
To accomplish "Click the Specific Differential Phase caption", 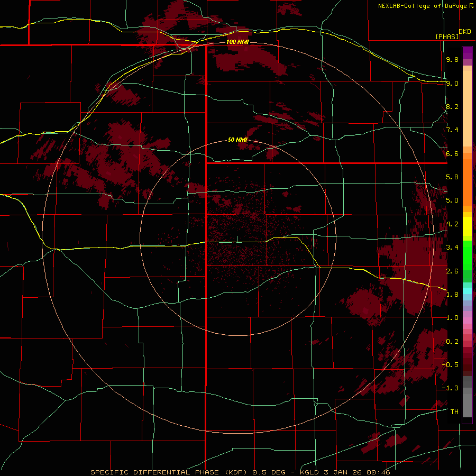I will pos(240,472).
